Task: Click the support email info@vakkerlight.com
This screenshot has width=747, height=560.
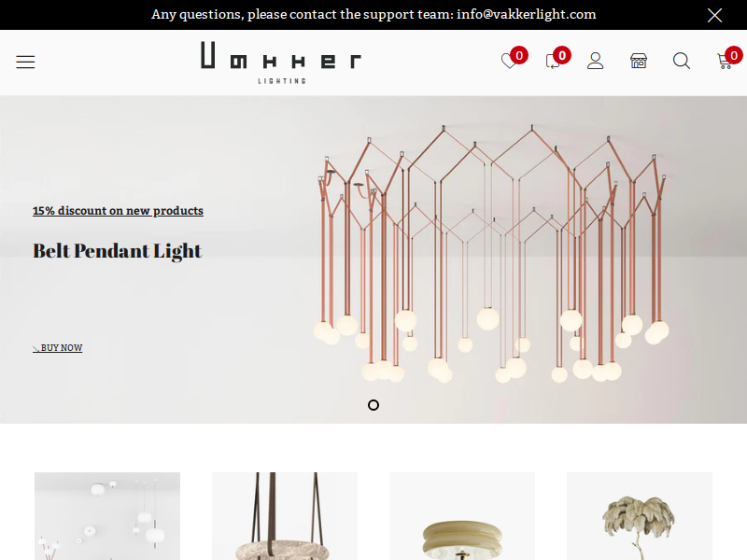Action: [526, 14]
